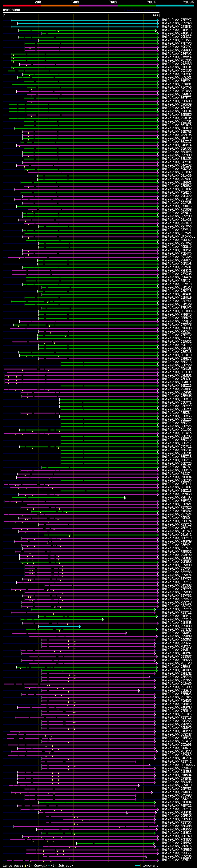Image resolution: width=197 pixels, height=868 pixels.
Task: Select hit label UniRef100_Q5ZA98
Action: [x=176, y=745]
